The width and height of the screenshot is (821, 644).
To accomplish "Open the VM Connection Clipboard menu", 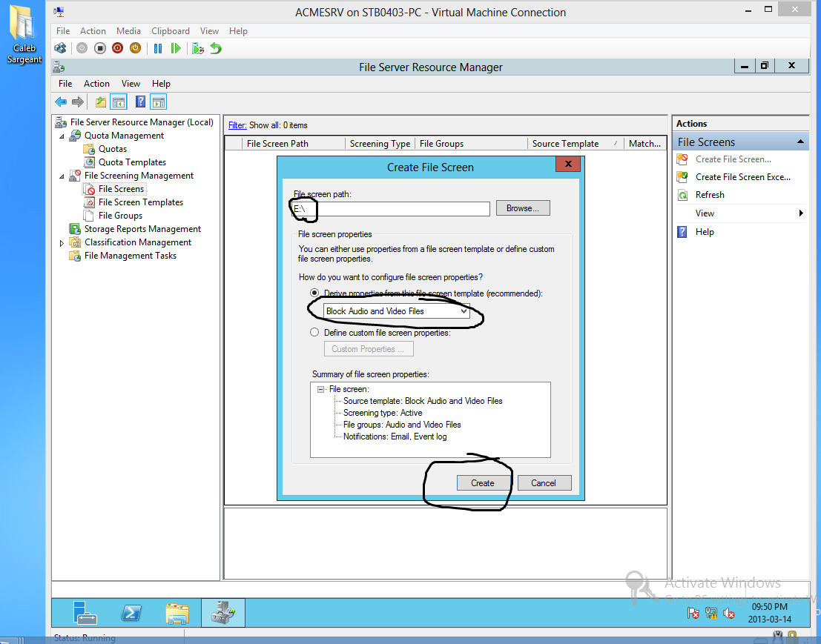I will point(170,31).
